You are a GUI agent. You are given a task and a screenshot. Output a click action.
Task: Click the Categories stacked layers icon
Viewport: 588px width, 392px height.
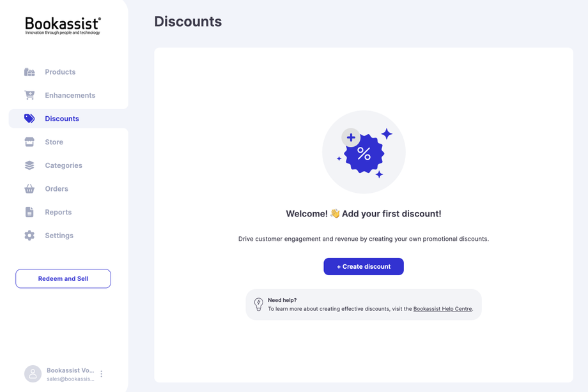[29, 165]
